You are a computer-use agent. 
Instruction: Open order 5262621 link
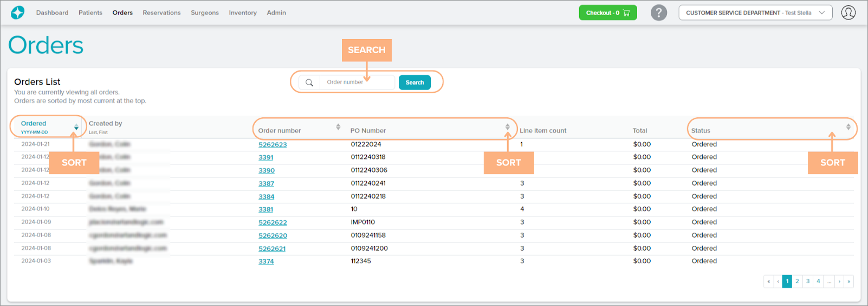coord(272,248)
